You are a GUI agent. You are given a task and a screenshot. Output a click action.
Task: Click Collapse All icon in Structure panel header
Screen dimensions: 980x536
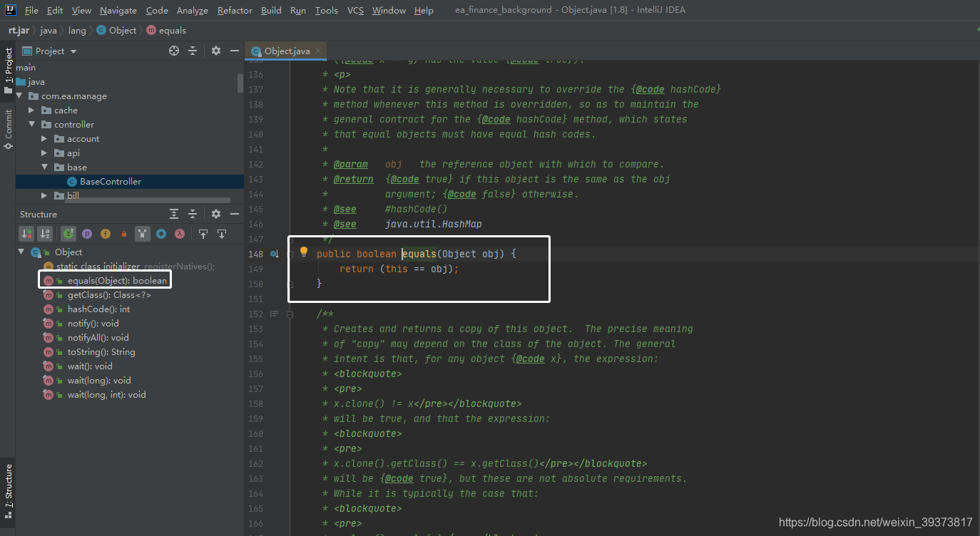point(193,214)
